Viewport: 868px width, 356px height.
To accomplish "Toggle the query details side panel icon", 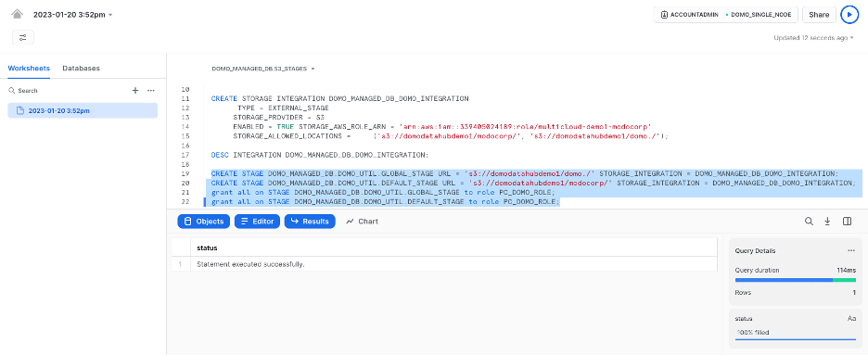I will click(847, 222).
